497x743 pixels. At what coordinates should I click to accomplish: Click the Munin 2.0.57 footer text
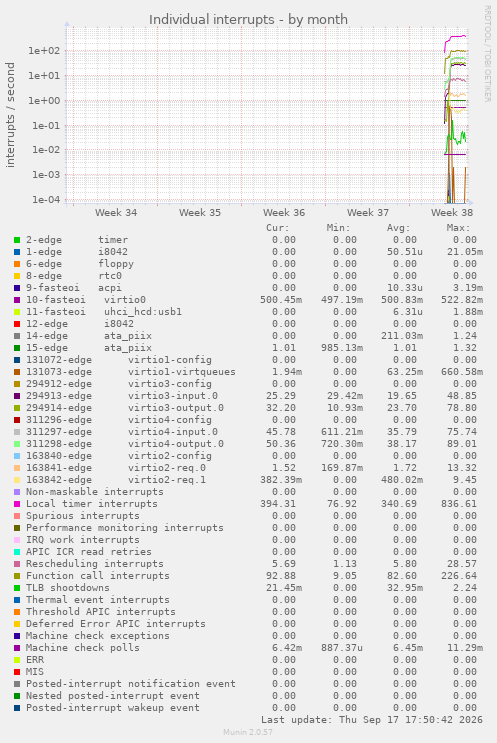click(248, 732)
